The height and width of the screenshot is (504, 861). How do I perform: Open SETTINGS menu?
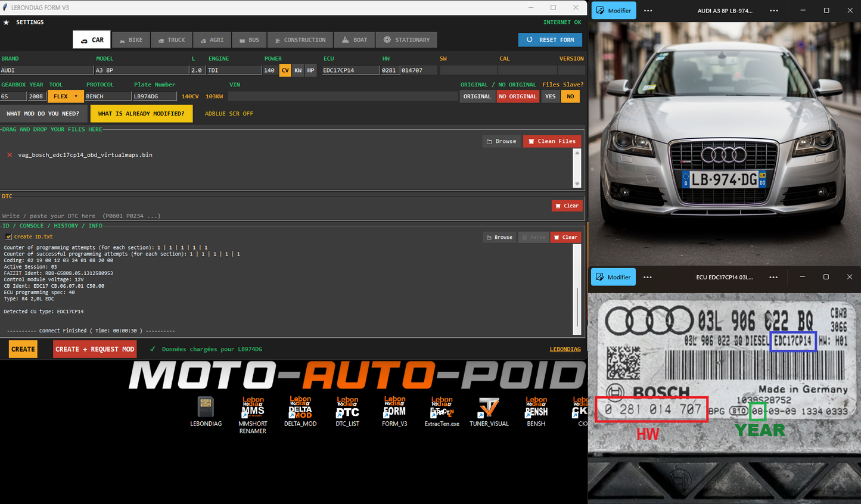tap(30, 22)
